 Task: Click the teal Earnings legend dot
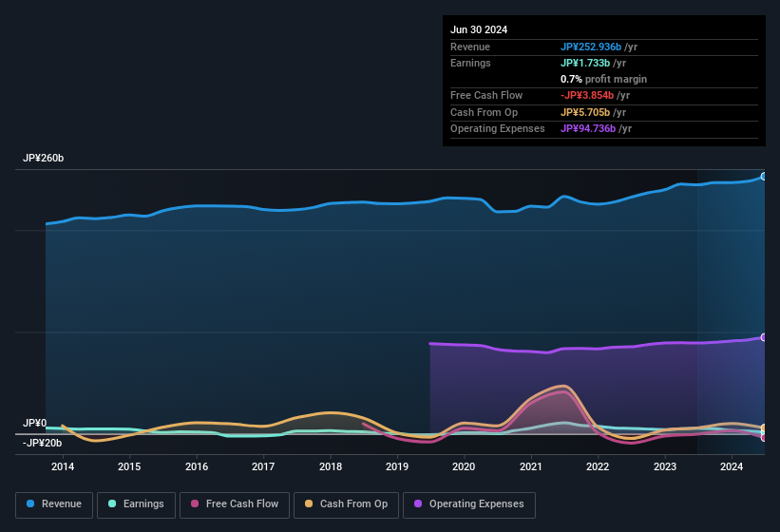tap(112, 504)
